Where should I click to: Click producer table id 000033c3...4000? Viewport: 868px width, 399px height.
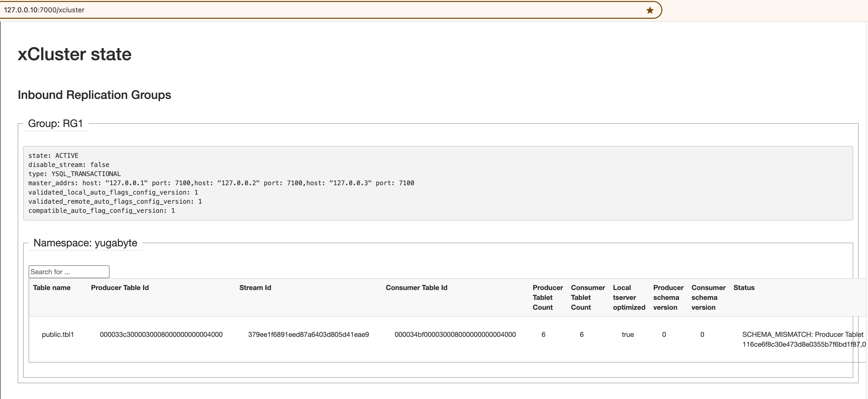(x=161, y=334)
